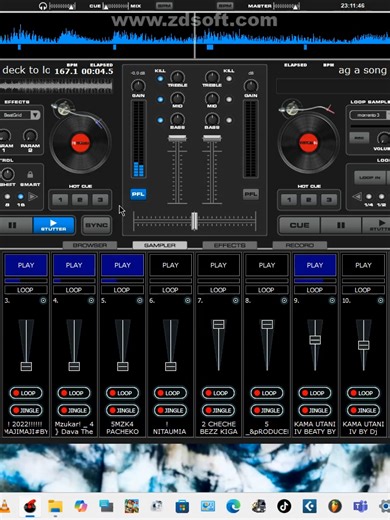This screenshot has width=390, height=520.
Task: Open sampler slot 10 options icon
Action: point(380,301)
